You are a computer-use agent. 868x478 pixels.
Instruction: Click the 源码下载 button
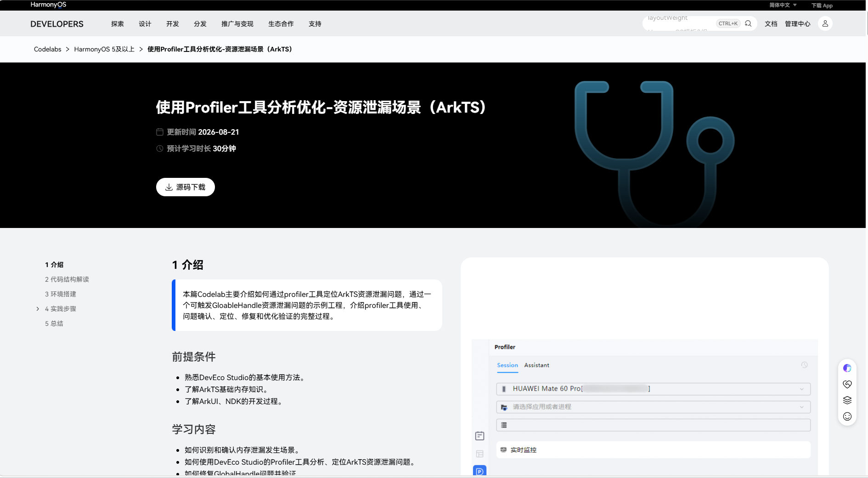tap(186, 187)
